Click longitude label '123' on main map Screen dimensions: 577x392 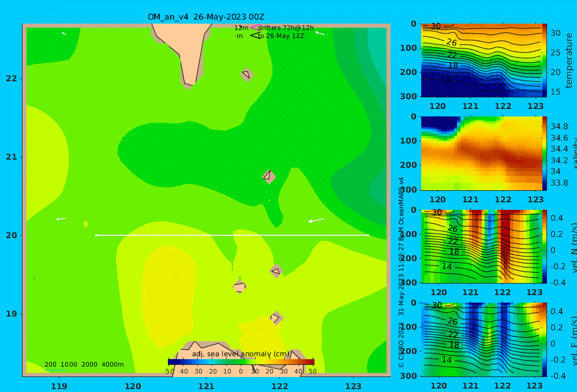(354, 386)
